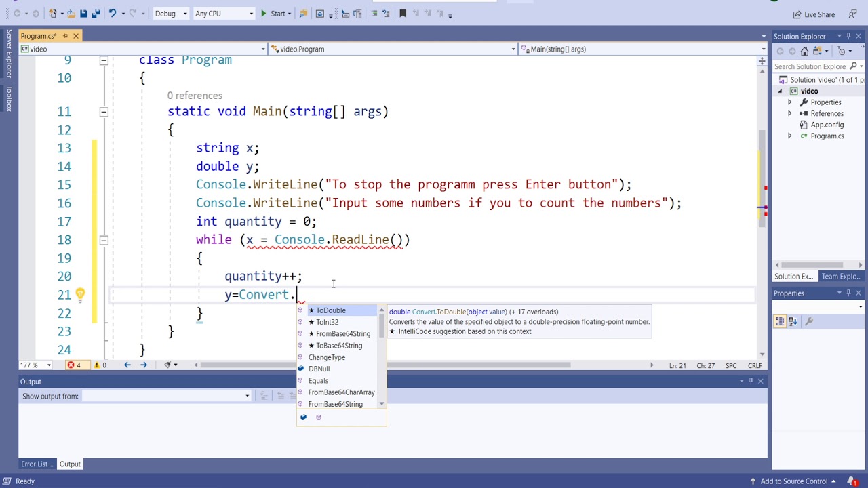Click the editor horizontal scrollbar thumb
Screen dimensions: 868x488
click(387, 365)
